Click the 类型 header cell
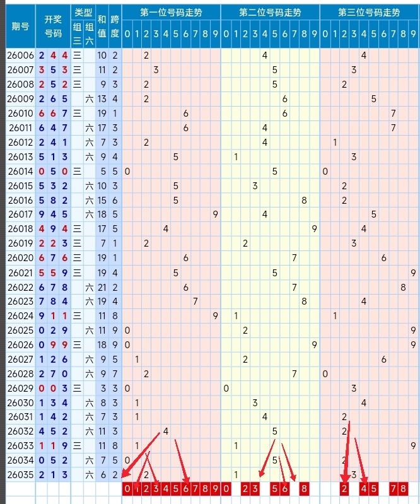This screenshot has width=420, height=504. pos(83,13)
